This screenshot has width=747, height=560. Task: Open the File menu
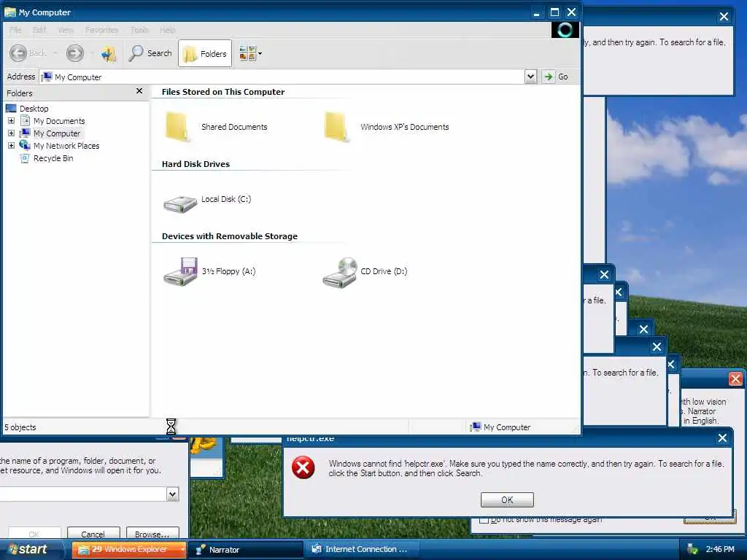[15, 30]
